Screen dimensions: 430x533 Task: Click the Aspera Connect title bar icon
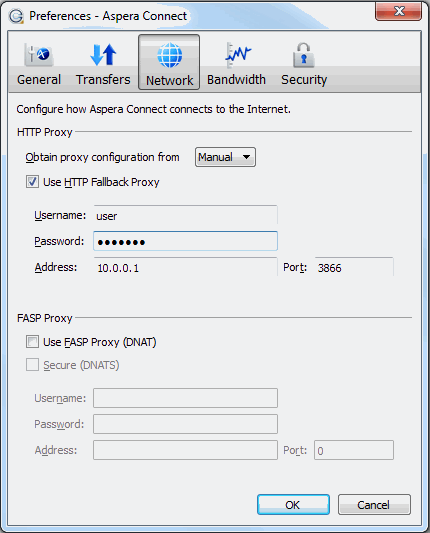tap(16, 16)
